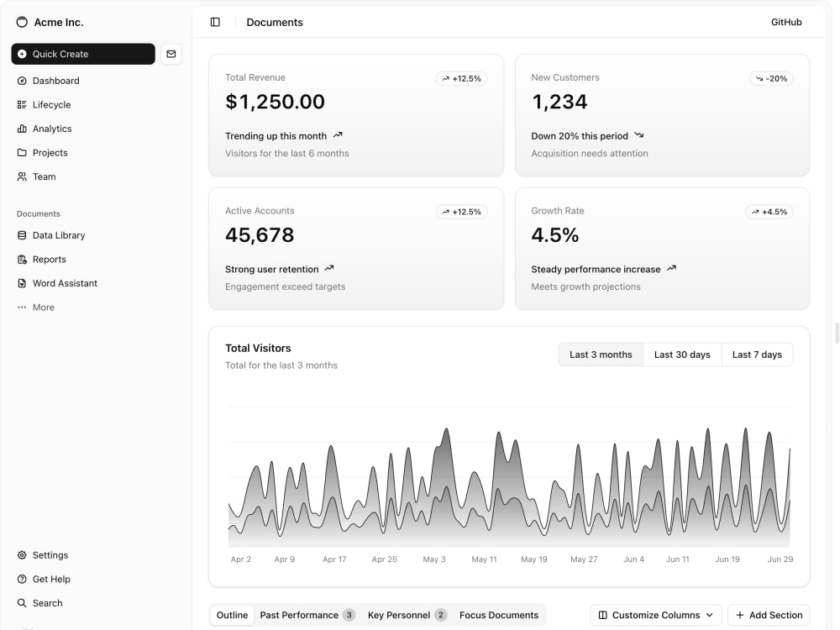Click the May 3 chart axis label
This screenshot has width=840, height=630.
pyautogui.click(x=434, y=559)
